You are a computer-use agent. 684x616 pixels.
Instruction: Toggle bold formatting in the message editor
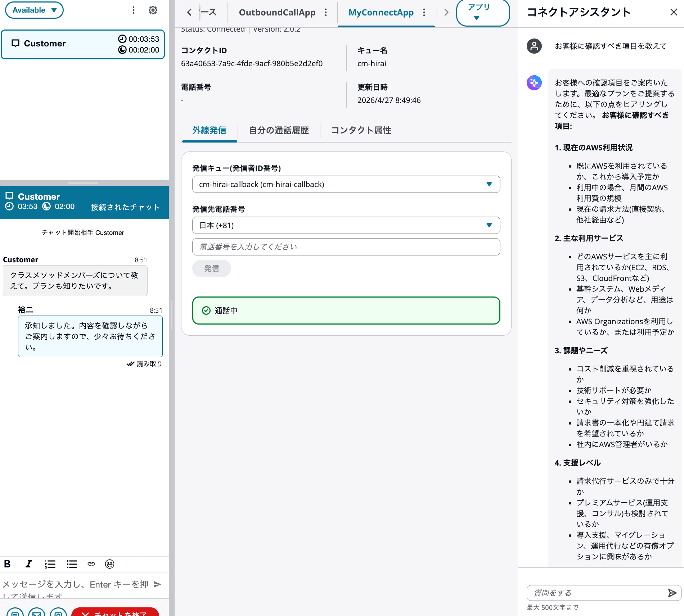coord(7,564)
